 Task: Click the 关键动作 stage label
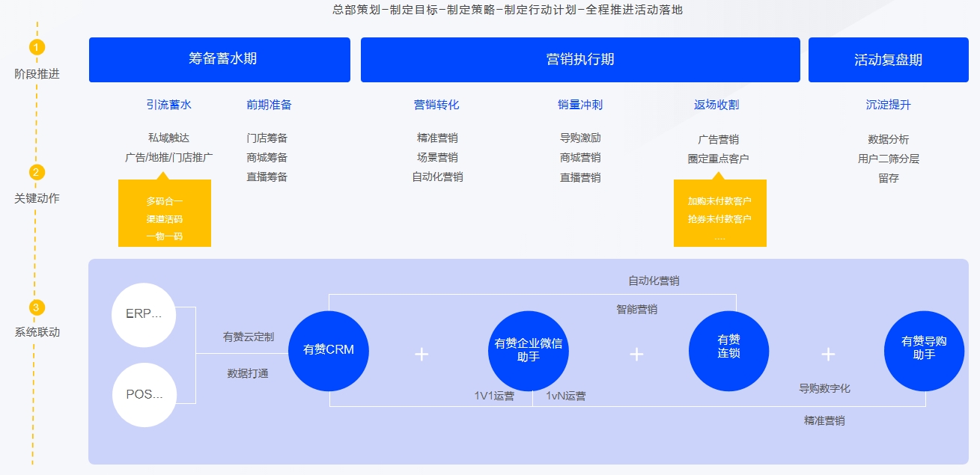tap(37, 198)
